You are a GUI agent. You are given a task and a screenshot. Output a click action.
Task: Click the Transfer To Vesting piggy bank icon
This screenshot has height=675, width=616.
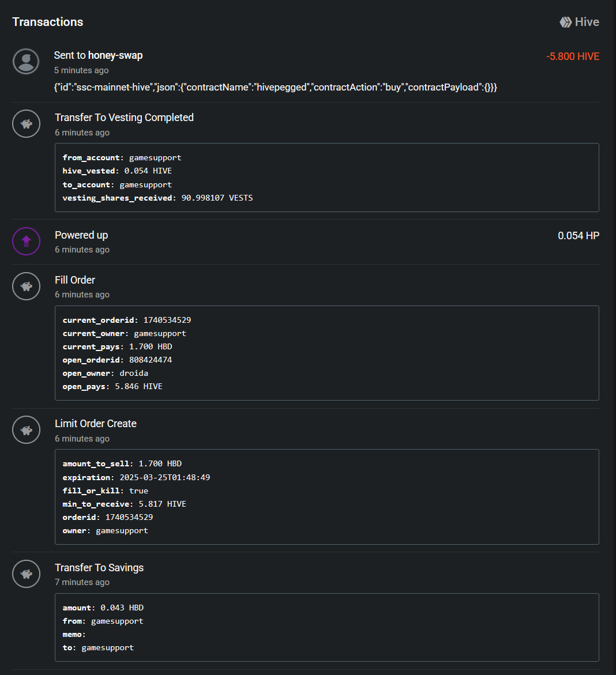[26, 123]
